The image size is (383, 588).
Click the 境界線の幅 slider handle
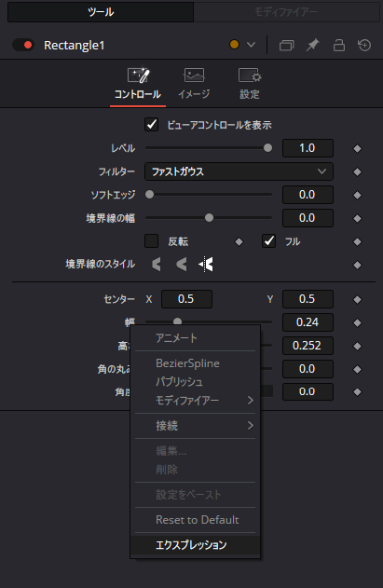point(209,217)
